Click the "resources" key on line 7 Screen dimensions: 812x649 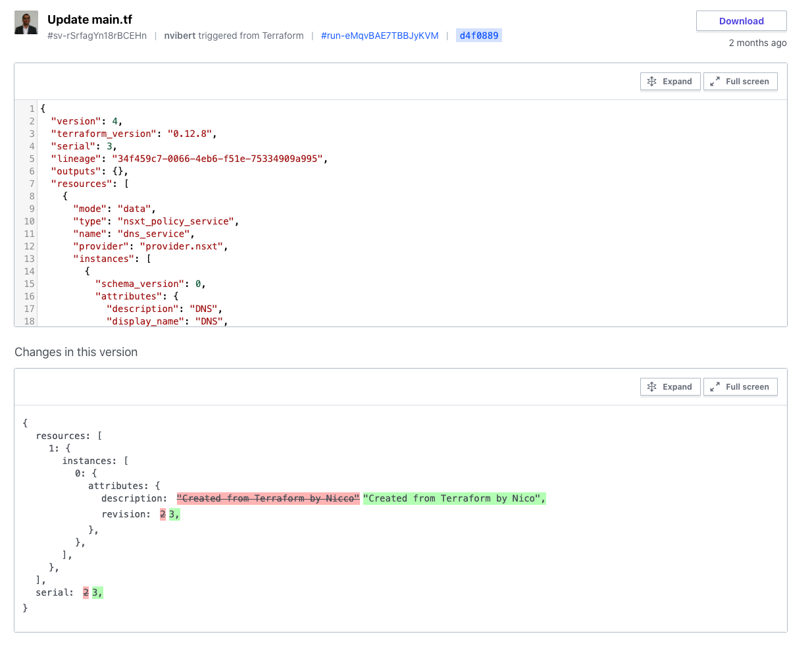click(x=82, y=184)
